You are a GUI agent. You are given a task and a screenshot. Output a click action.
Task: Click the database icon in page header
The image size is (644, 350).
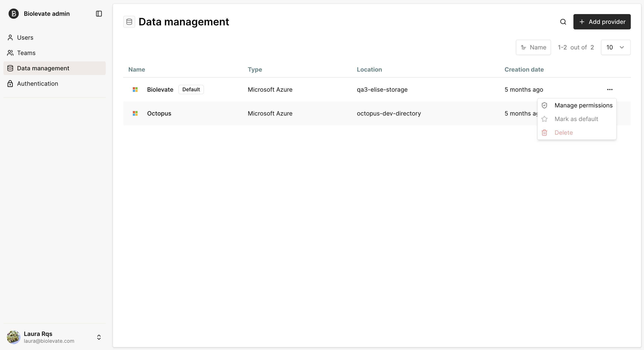click(x=129, y=22)
